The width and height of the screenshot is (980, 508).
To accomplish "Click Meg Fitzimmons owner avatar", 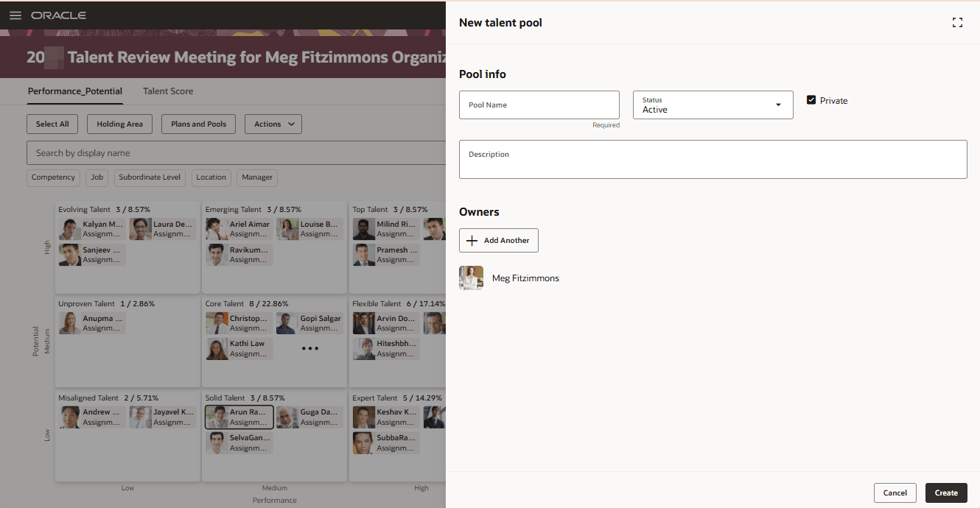I will coord(471,278).
